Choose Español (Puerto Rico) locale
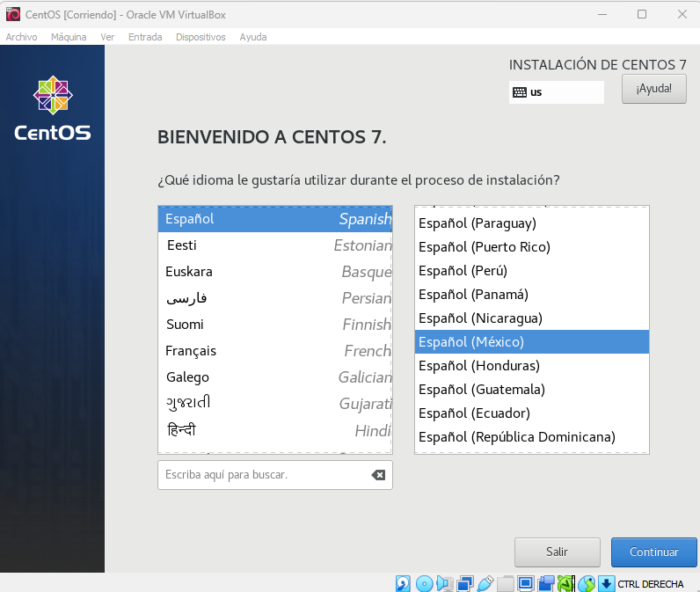Viewport: 700px width, 592px height. (532, 247)
